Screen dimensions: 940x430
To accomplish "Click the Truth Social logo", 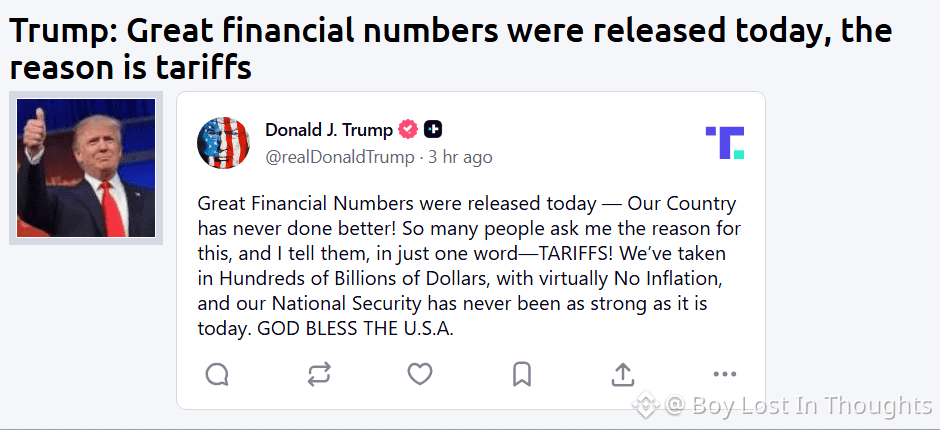I will tap(724, 143).
